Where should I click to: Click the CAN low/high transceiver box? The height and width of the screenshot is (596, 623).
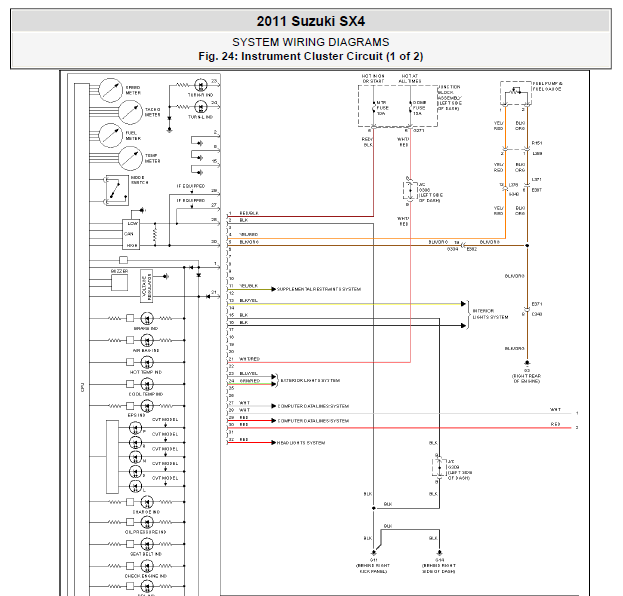[131, 234]
